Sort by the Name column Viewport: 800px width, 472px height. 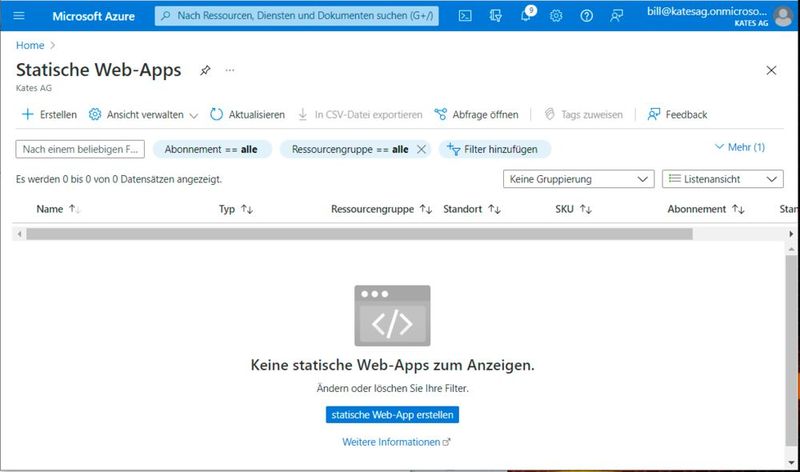pyautogui.click(x=59, y=209)
